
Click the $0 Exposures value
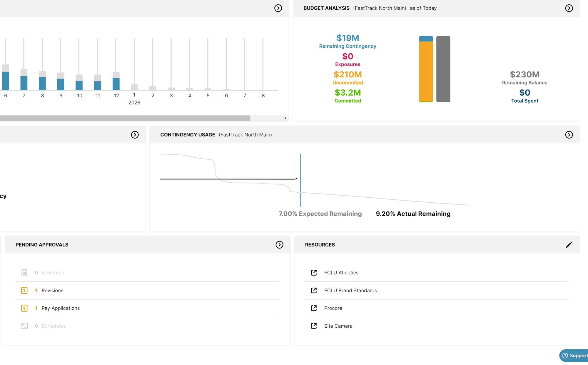tap(348, 56)
